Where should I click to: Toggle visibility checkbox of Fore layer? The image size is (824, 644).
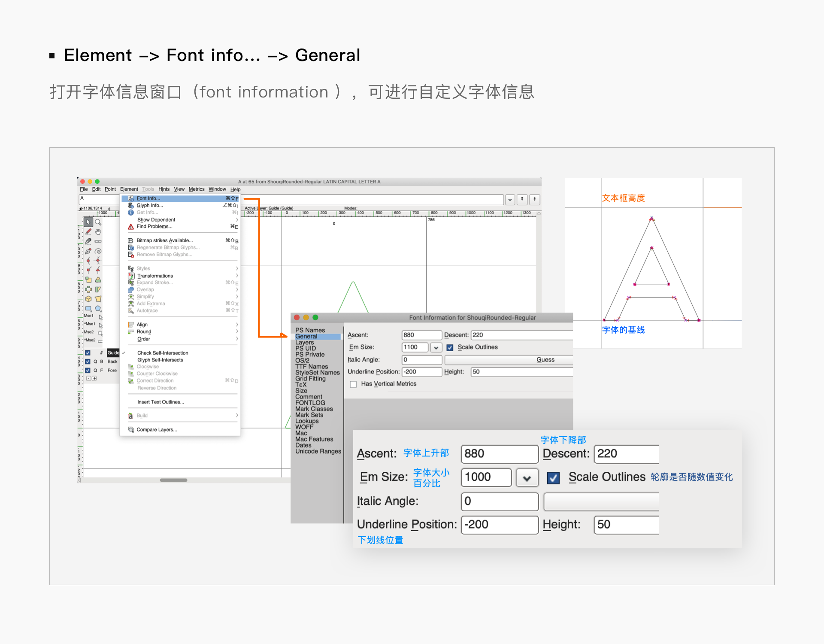[x=88, y=370]
